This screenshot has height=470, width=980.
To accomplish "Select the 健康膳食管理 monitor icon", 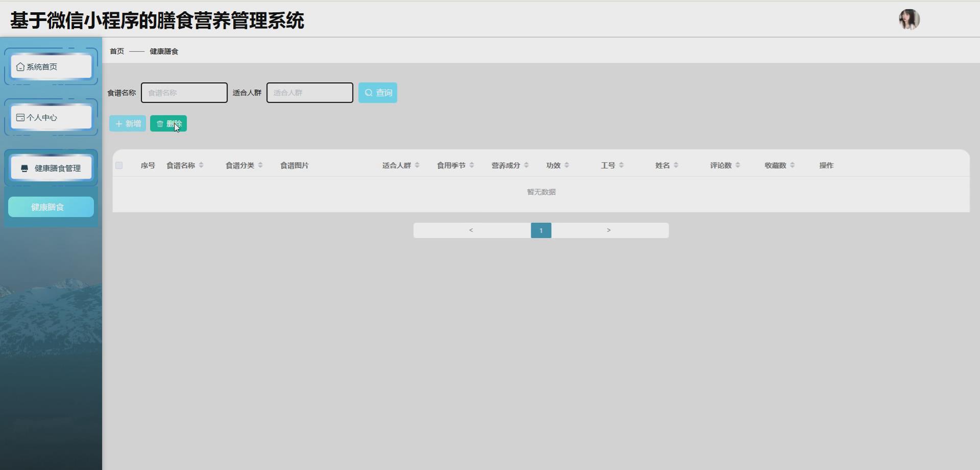I will (23, 168).
